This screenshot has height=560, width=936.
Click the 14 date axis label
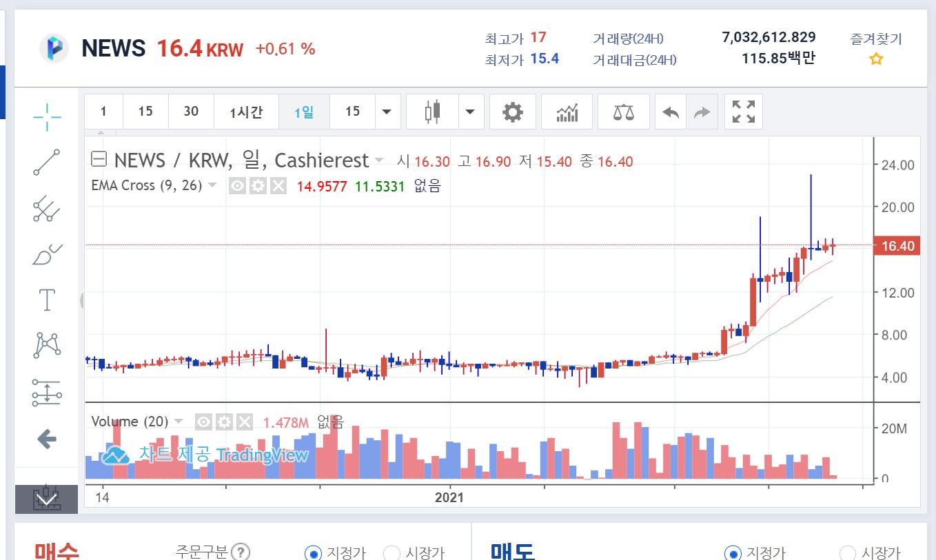[x=103, y=497]
